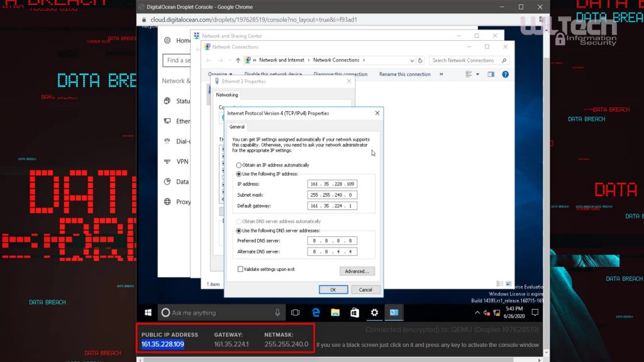Close the Ethernet 2 Properties dialog
The height and width of the screenshot is (362, 644).
click(348, 81)
